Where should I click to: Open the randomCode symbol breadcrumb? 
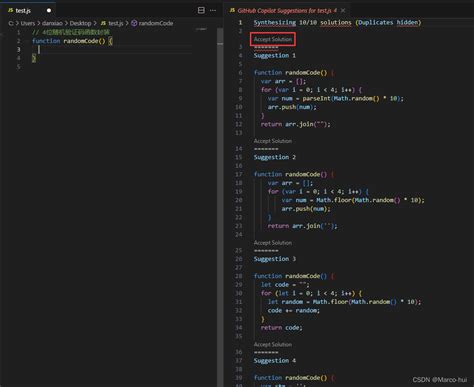click(x=156, y=23)
